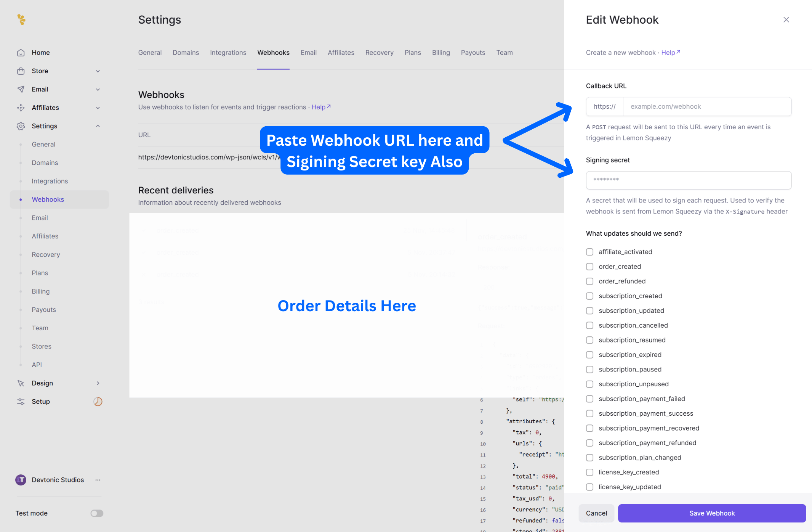The image size is (812, 532).
Task: Open the Recovery settings tab
Action: pyautogui.click(x=379, y=53)
